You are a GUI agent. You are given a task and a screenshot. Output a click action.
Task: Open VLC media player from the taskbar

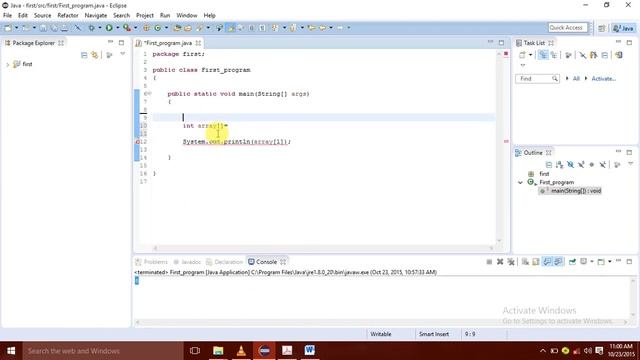(241, 351)
